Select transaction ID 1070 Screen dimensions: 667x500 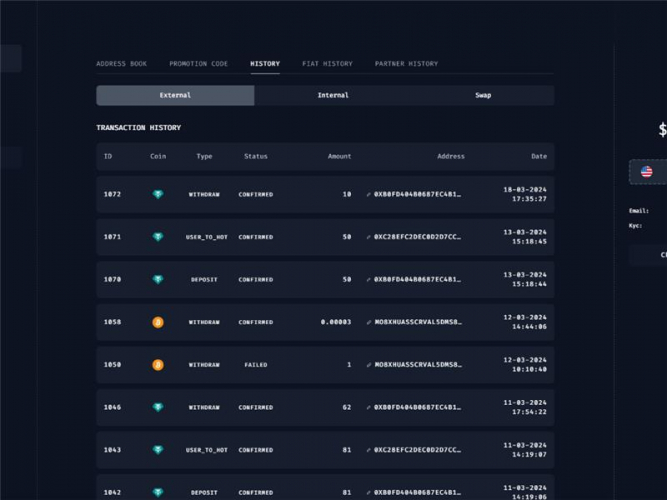point(112,279)
